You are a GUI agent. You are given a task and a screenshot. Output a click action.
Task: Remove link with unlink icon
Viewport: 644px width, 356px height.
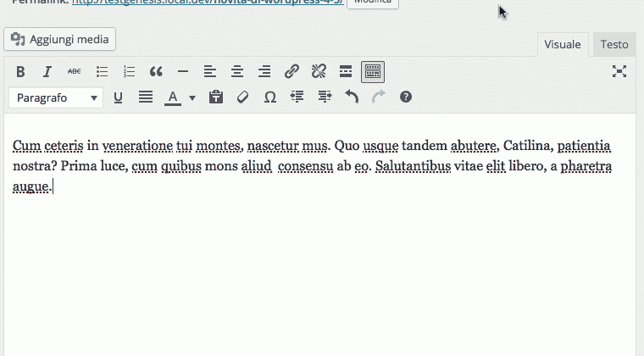[x=319, y=71]
